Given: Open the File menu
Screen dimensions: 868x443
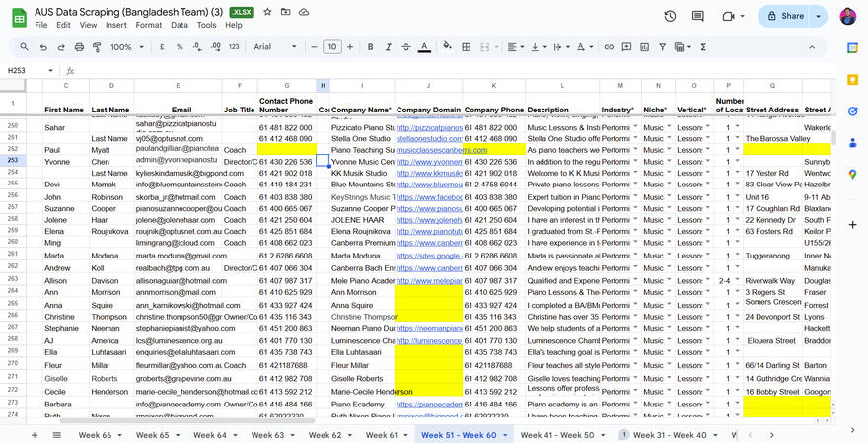Looking at the screenshot, I should click(x=41, y=25).
